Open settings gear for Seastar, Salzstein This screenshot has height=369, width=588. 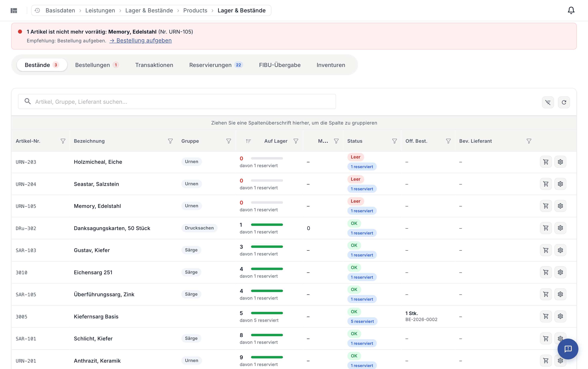tap(560, 184)
